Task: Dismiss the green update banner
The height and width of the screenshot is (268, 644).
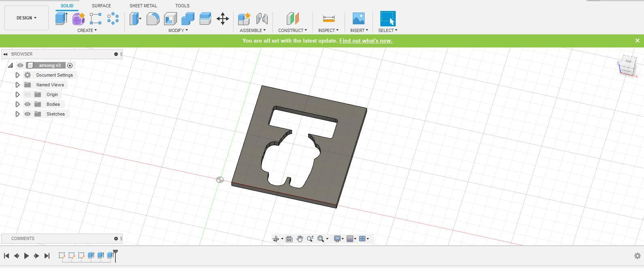Action: 637,41
